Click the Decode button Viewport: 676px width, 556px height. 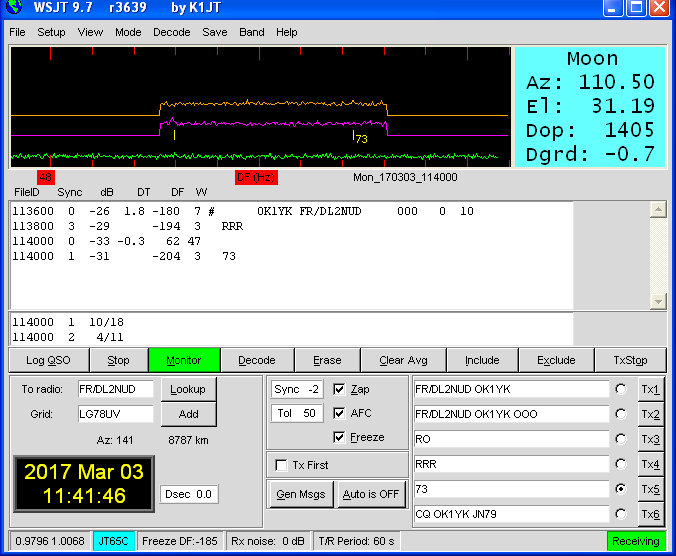257,360
